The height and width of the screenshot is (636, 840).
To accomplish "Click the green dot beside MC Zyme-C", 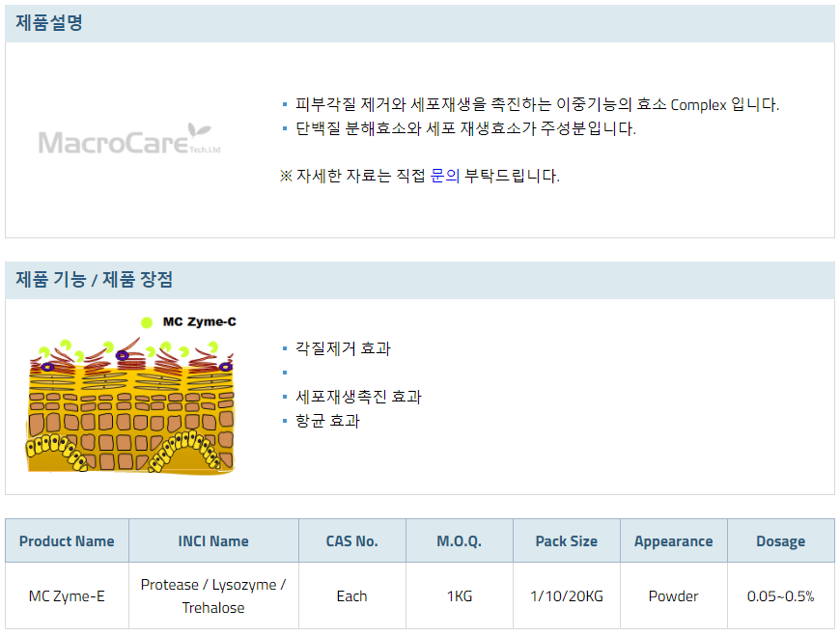I will coord(146,322).
